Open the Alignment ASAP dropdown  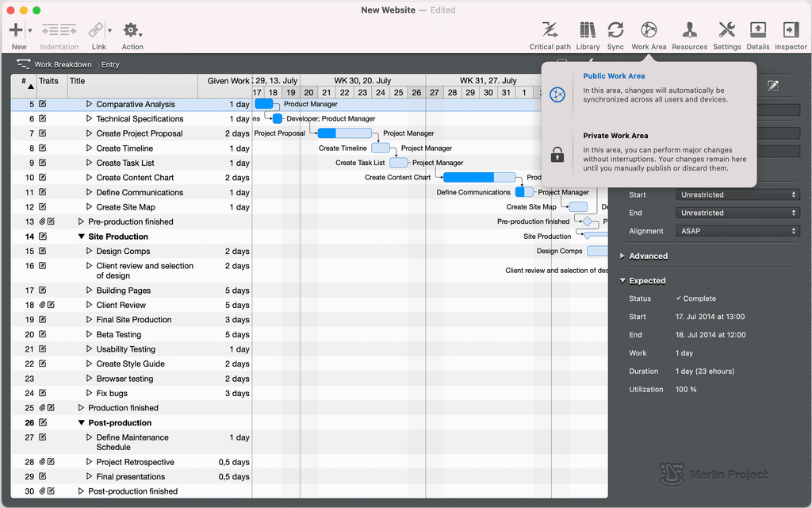coord(738,231)
